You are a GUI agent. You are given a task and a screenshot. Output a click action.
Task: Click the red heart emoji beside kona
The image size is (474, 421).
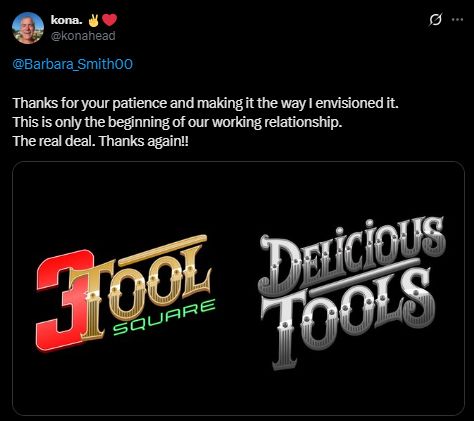point(109,20)
